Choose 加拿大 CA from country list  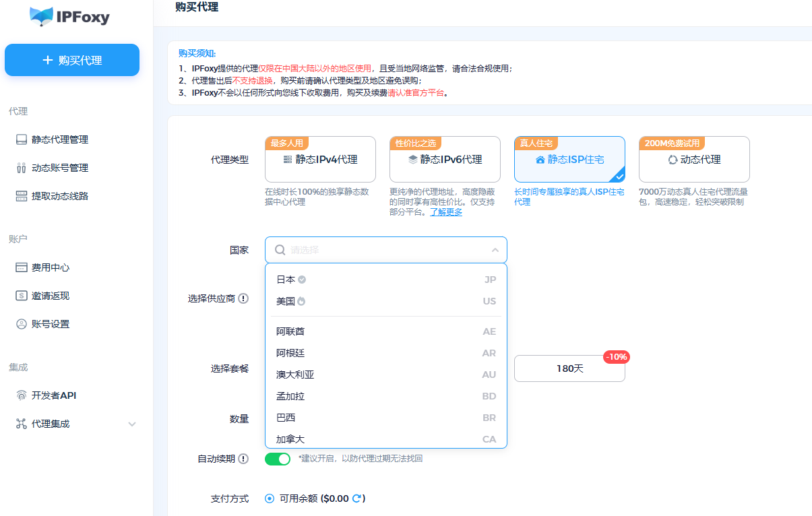pos(386,439)
